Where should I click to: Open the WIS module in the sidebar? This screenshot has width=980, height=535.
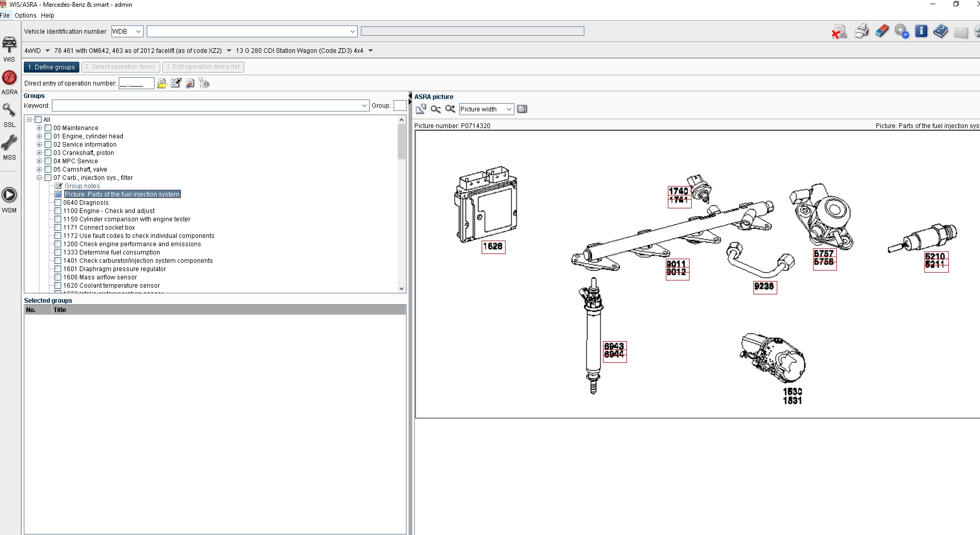pos(9,48)
